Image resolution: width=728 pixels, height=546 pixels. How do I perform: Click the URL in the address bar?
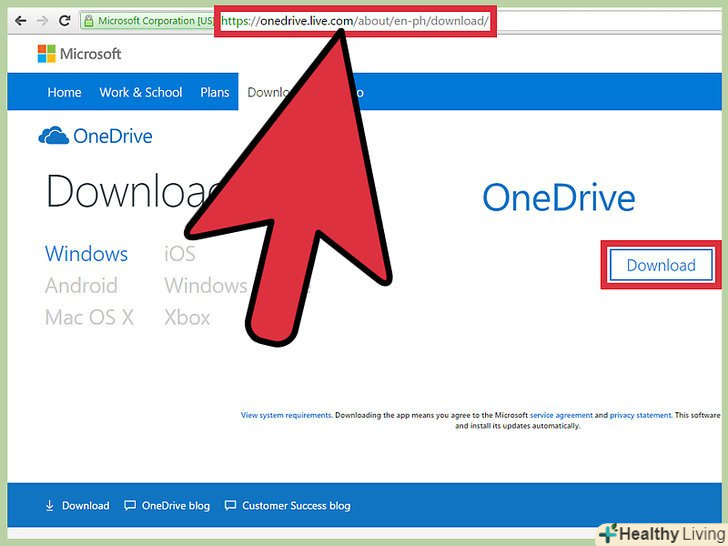pos(355,21)
